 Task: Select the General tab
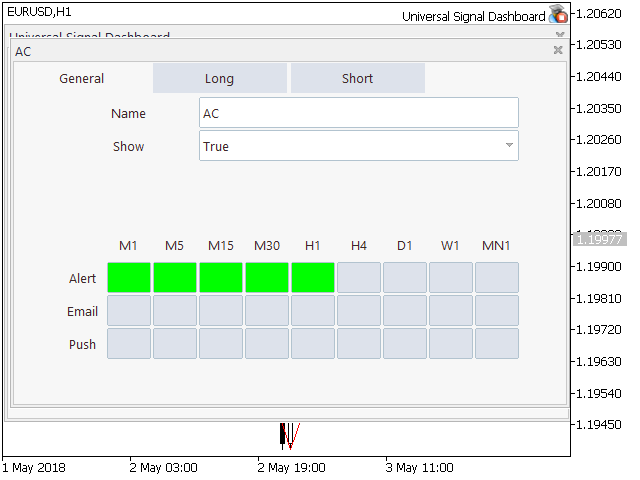click(82, 79)
